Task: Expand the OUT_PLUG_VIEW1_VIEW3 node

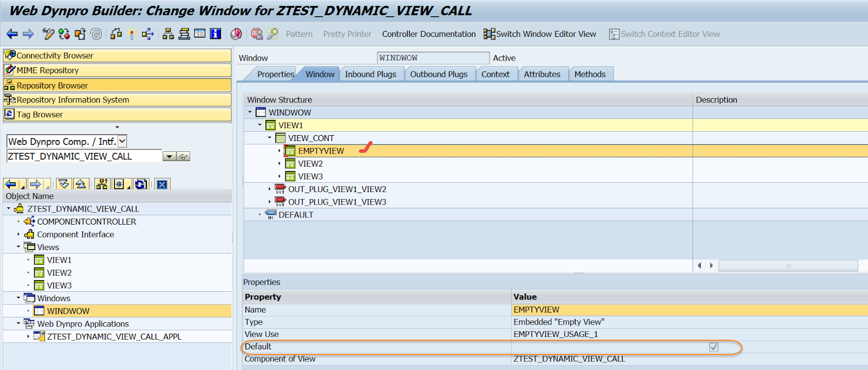Action: coord(270,202)
